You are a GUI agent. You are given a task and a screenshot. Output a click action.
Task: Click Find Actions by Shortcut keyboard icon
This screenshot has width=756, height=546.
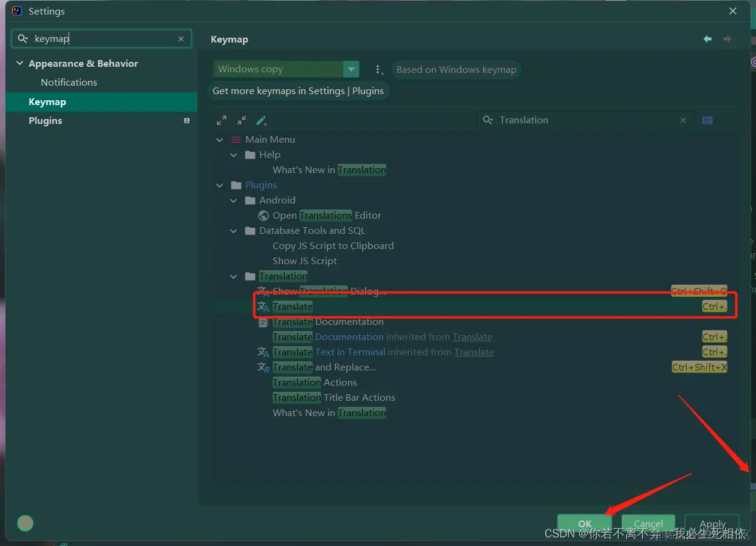(707, 120)
